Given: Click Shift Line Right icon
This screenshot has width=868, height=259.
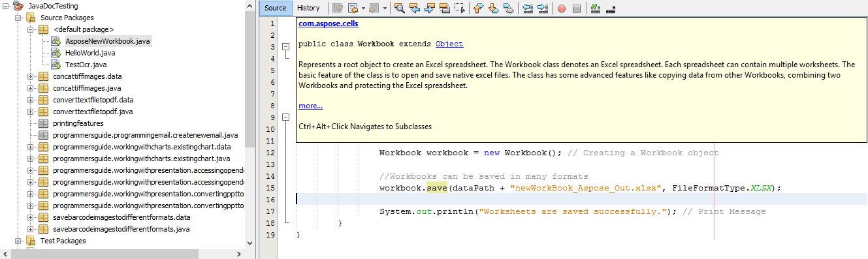Looking at the screenshot, I should click(542, 8).
